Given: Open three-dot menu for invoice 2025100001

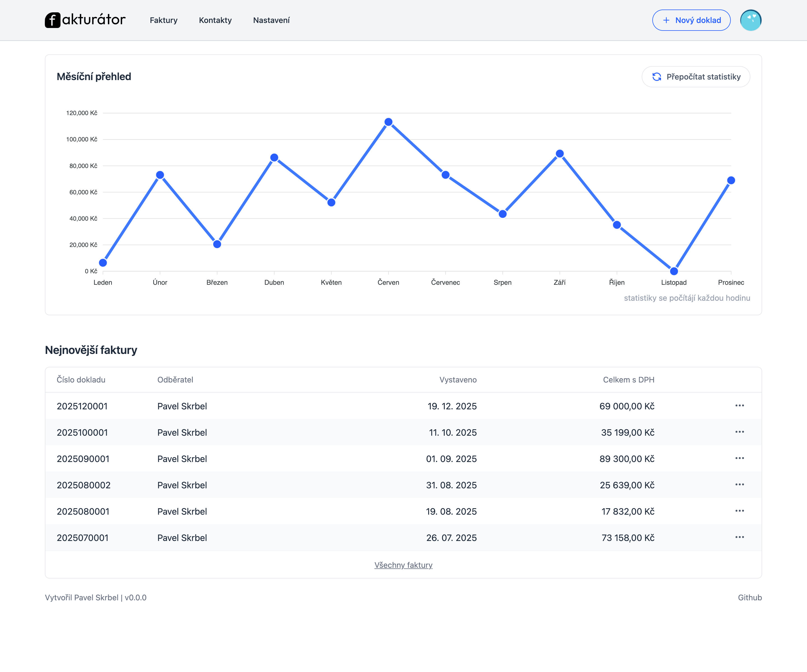Looking at the screenshot, I should point(739,432).
